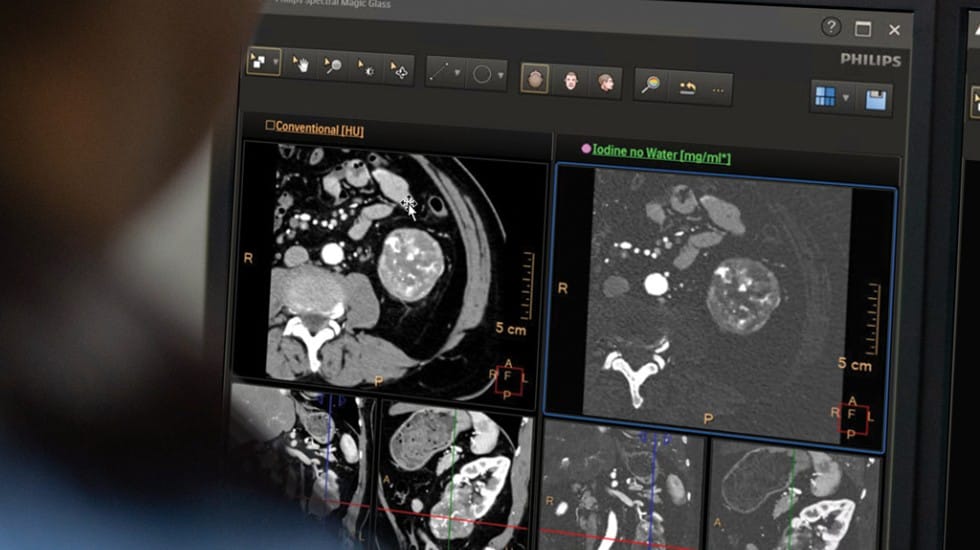Image resolution: width=980 pixels, height=550 pixels.
Task: Expand the line measurement options arrow
Action: [x=458, y=73]
